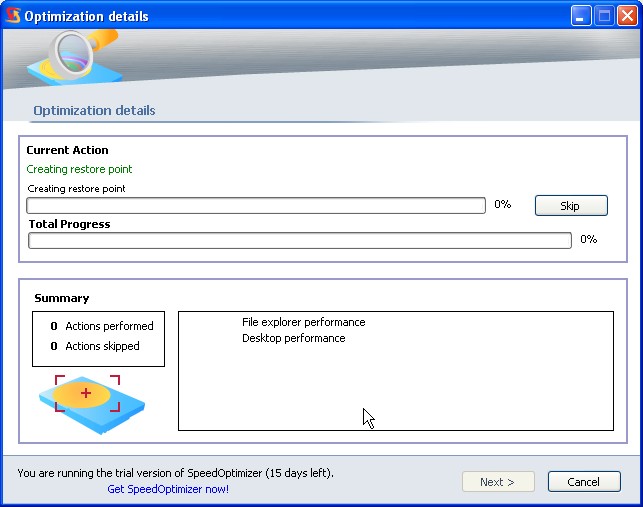Click the Optimization details section heading
This screenshot has width=643, height=507.
click(94, 110)
